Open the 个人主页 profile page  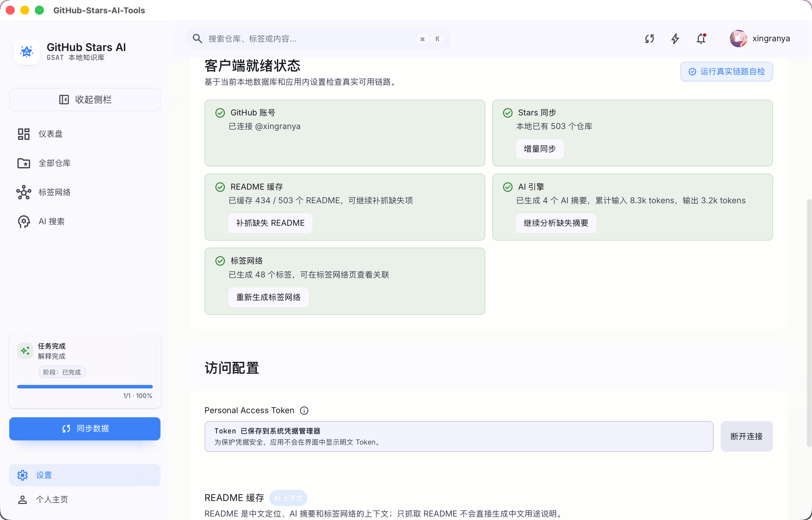coord(85,500)
